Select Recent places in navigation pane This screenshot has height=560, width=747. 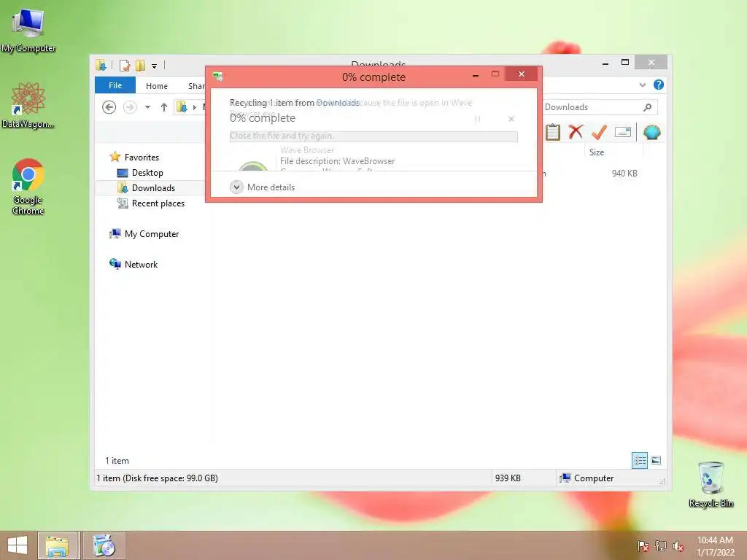coord(158,203)
